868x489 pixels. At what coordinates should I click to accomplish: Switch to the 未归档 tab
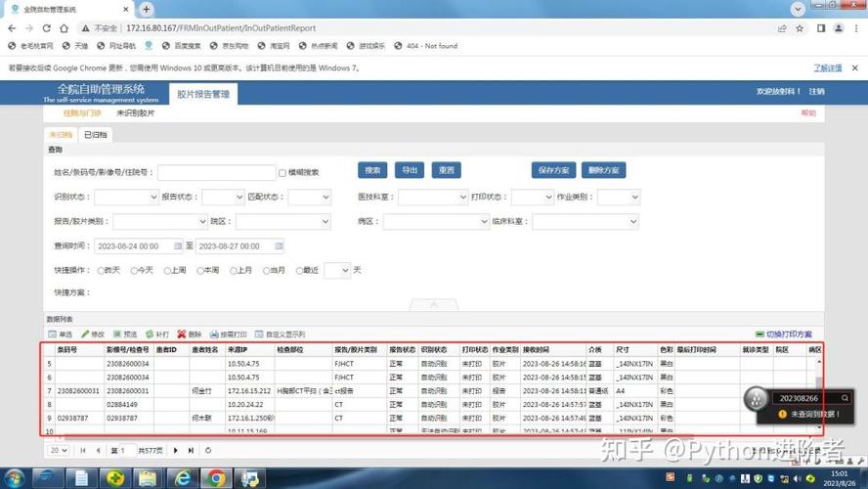61,135
